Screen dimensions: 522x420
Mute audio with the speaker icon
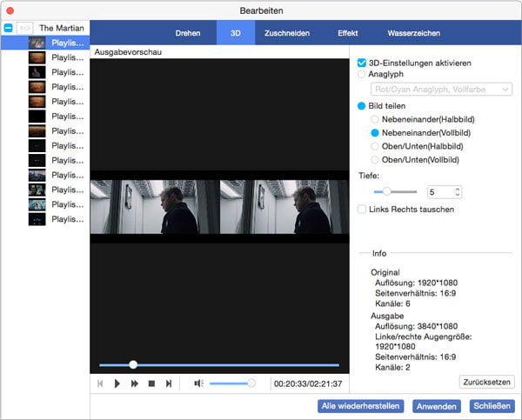point(198,383)
